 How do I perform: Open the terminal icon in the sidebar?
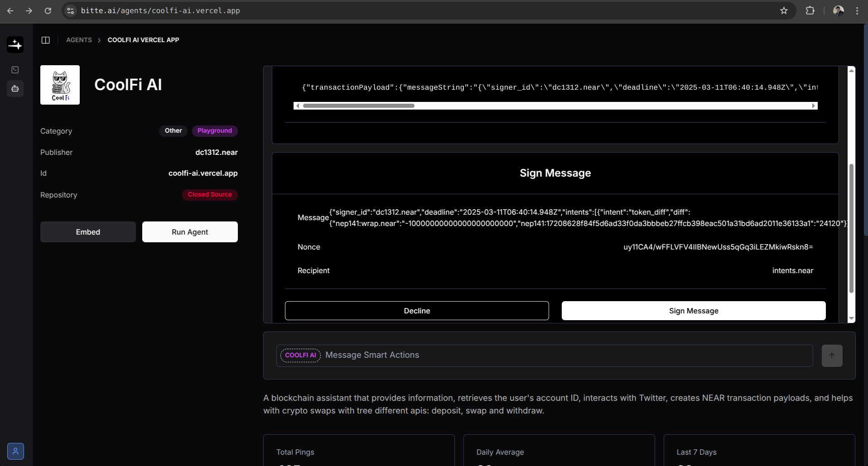click(x=15, y=70)
